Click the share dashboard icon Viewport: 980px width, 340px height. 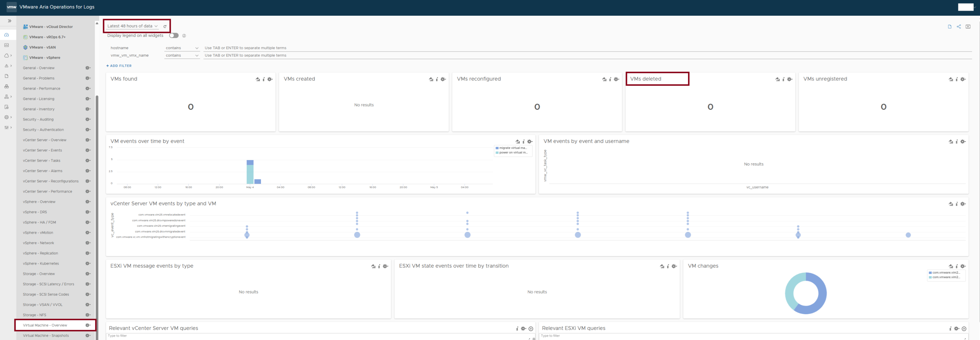point(959,27)
